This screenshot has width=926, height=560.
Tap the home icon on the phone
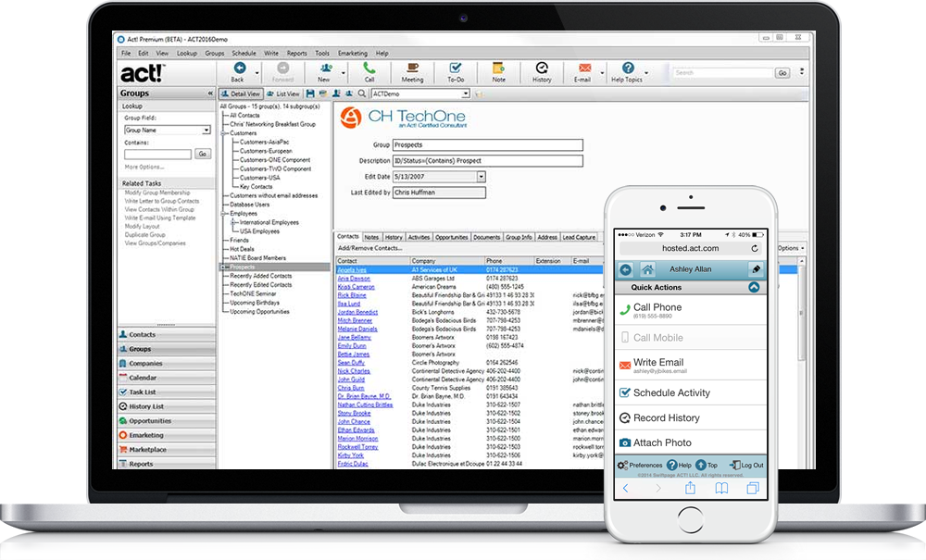pos(647,269)
